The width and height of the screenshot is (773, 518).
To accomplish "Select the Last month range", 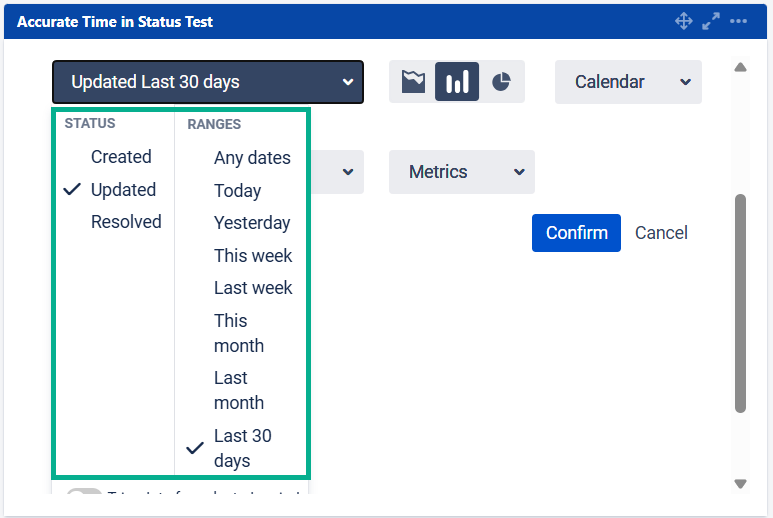I will click(x=239, y=390).
